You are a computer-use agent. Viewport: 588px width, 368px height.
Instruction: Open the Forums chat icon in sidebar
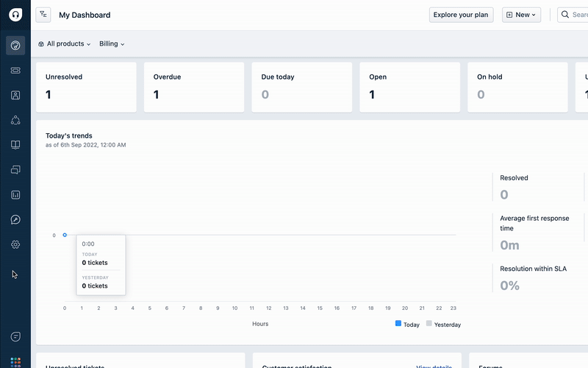pyautogui.click(x=15, y=170)
